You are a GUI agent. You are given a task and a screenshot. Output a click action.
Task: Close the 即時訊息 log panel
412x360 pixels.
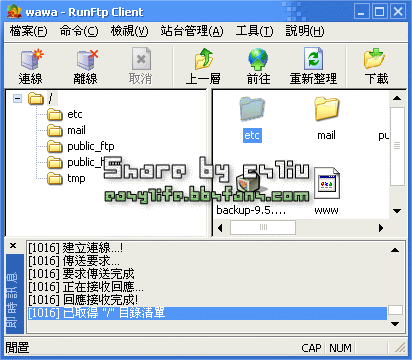click(13, 246)
